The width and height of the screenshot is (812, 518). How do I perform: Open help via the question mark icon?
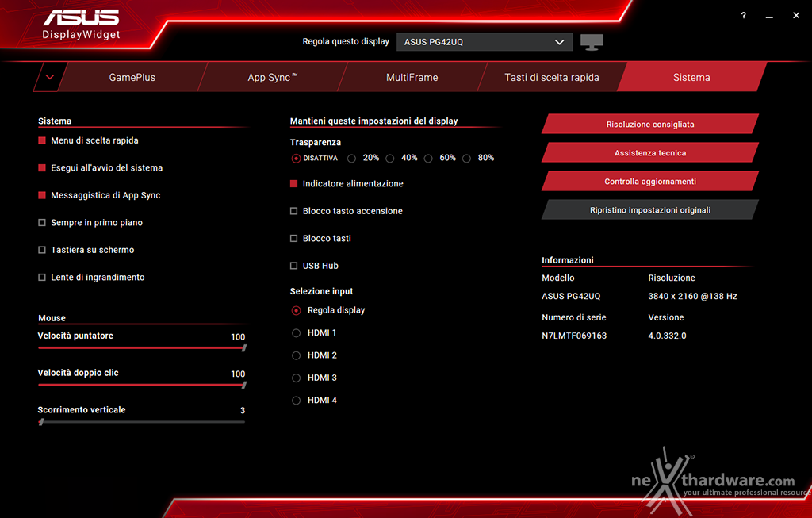(744, 16)
